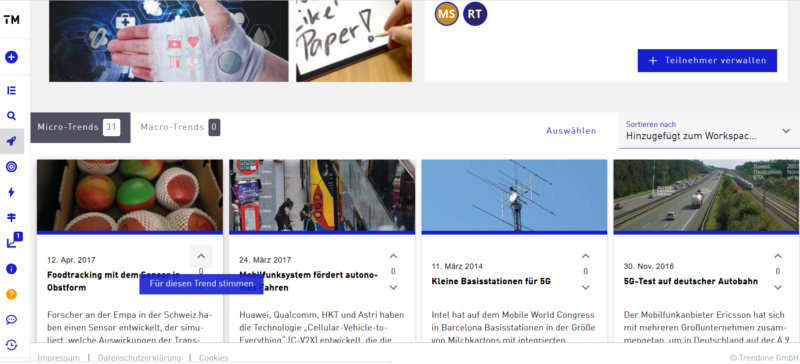This screenshot has height=364, width=800.
Task: Open the chat bubble sidebar icon
Action: point(11,320)
